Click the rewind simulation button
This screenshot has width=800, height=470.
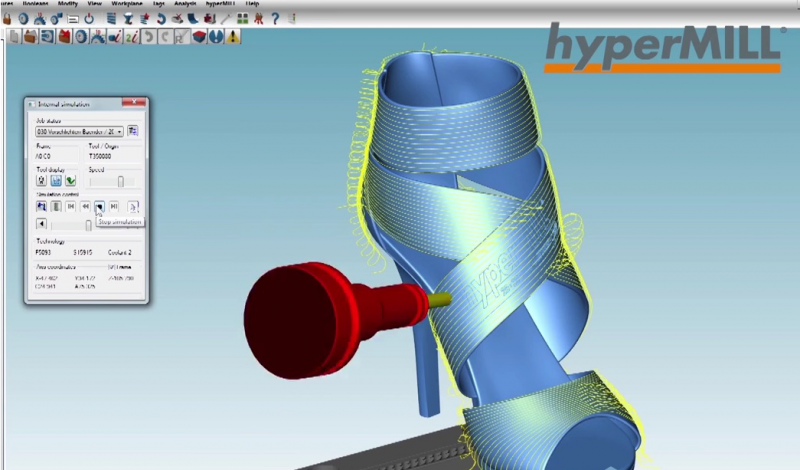[x=85, y=207]
